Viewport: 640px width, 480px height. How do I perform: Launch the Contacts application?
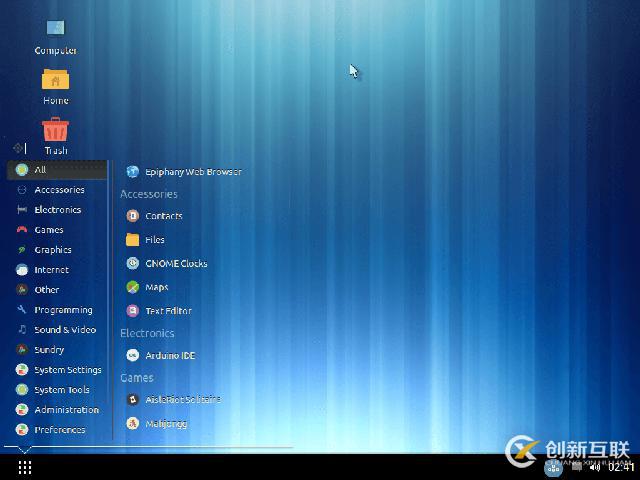click(163, 216)
